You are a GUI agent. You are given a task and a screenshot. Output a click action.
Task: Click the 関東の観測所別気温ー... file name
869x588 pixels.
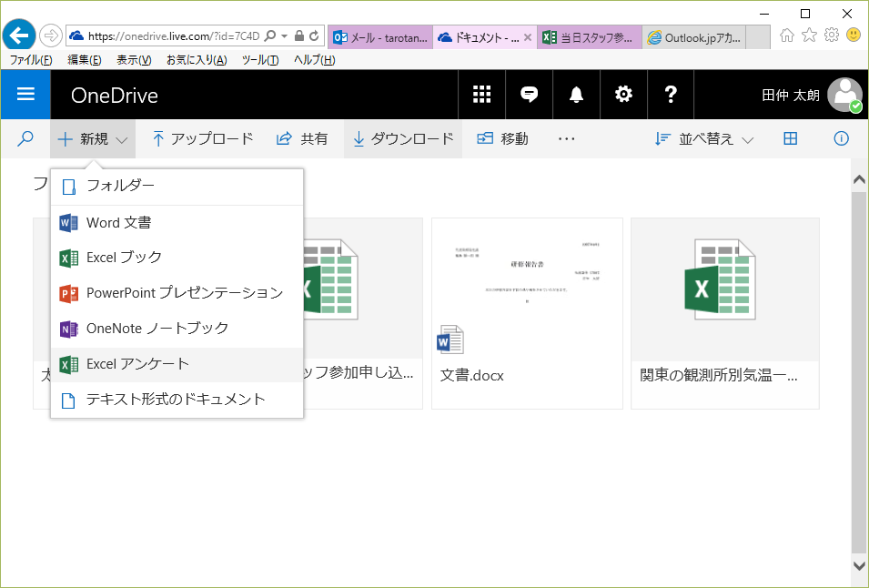click(x=719, y=375)
